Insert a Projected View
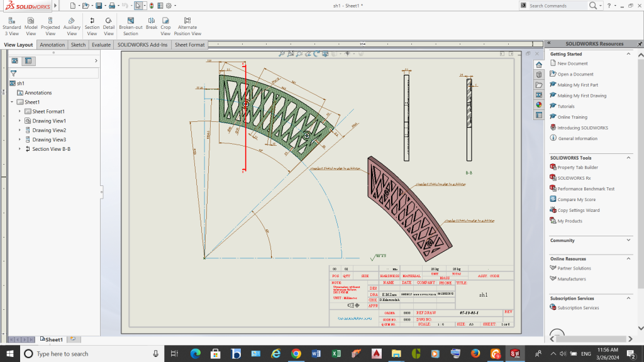Image resolution: width=644 pixels, height=362 pixels. coord(50,25)
